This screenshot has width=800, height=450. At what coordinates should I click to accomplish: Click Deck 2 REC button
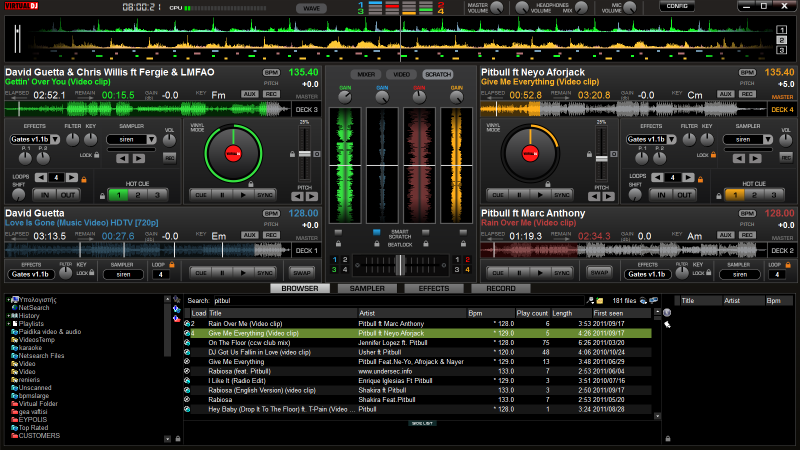point(747,235)
